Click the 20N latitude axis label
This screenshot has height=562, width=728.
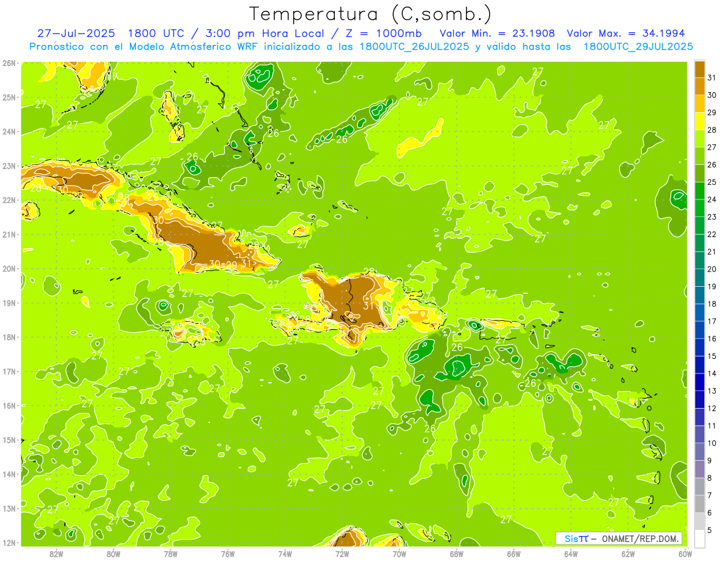click(x=9, y=269)
